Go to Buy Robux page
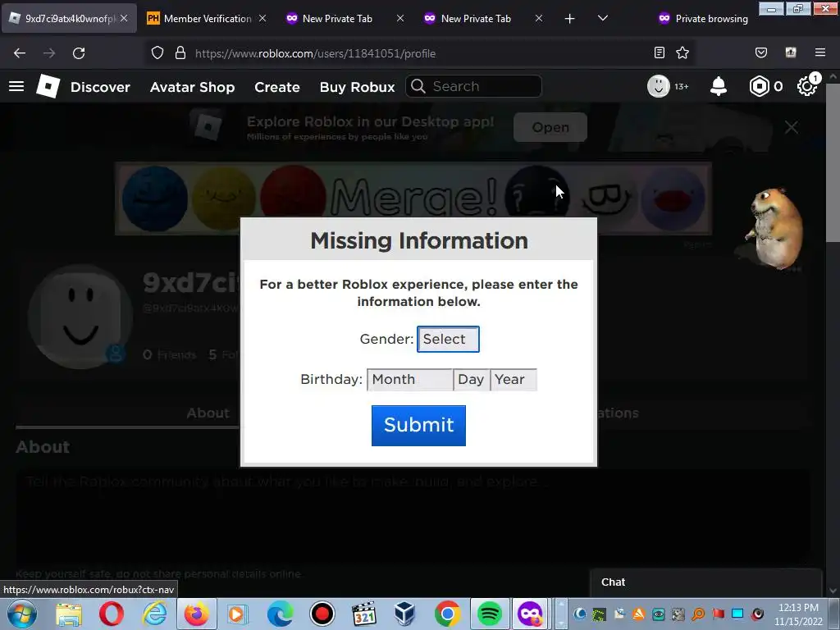840x630 pixels. coord(358,87)
